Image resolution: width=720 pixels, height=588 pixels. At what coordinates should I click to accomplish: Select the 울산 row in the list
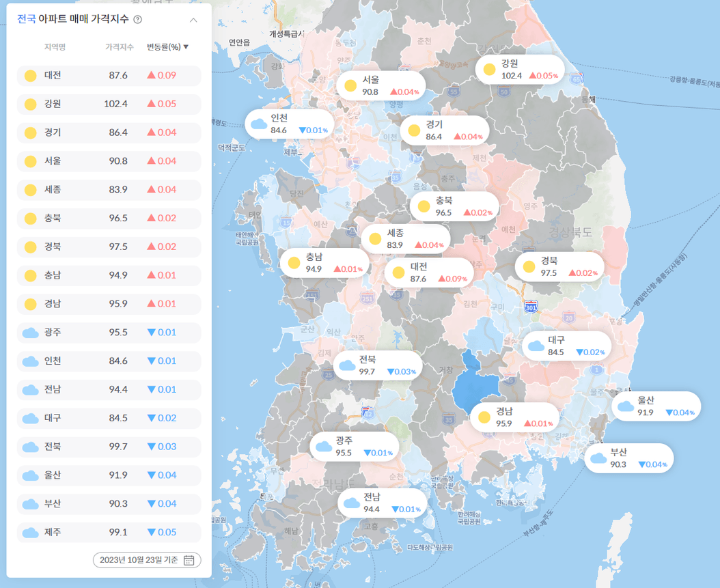tap(109, 475)
